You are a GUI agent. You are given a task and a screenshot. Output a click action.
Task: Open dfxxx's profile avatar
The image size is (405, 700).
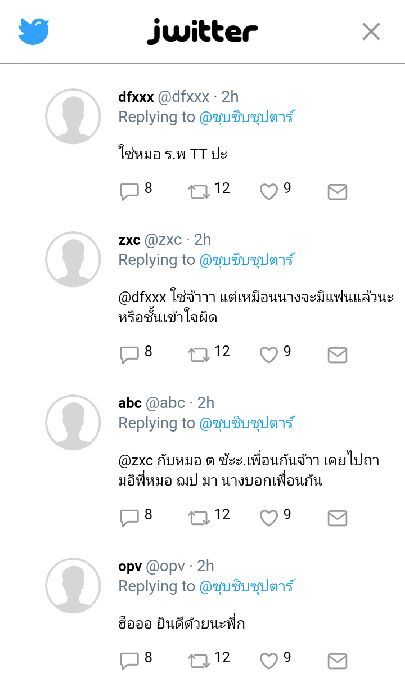73,117
